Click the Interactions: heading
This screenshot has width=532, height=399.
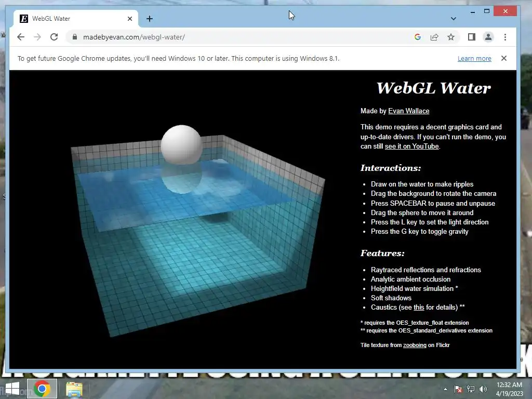pos(391,168)
